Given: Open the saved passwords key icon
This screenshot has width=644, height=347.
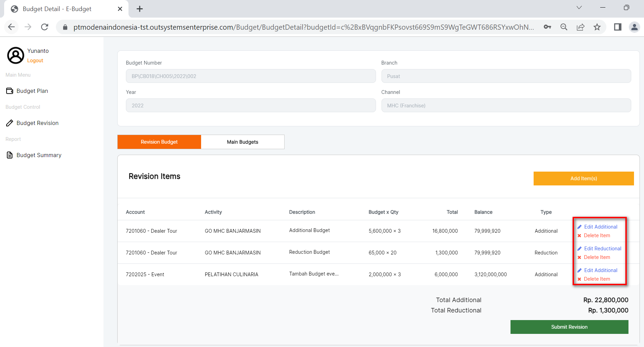Looking at the screenshot, I should 547,27.
